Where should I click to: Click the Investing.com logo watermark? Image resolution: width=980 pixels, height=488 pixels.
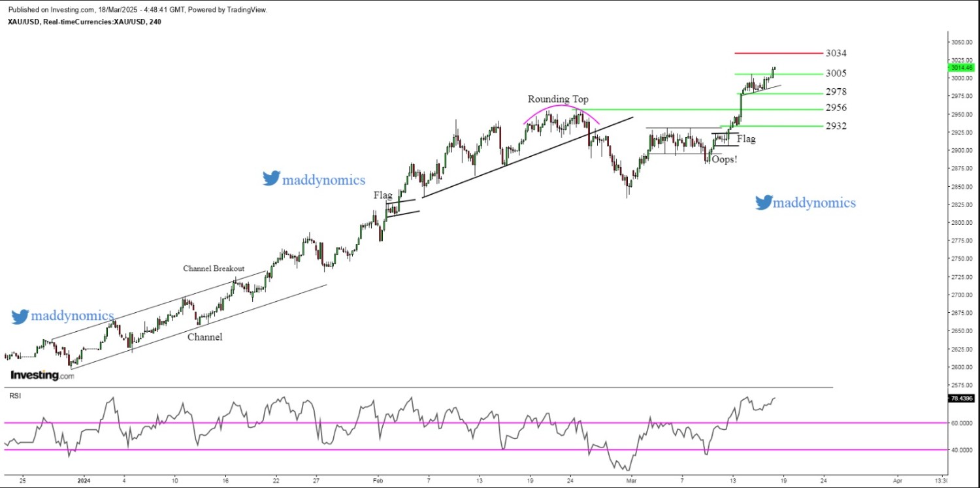point(42,375)
